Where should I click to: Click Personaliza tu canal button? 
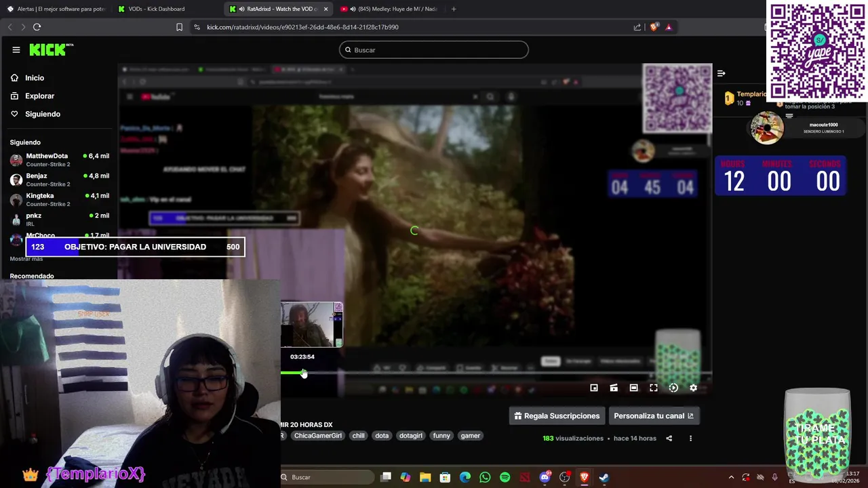coord(654,416)
